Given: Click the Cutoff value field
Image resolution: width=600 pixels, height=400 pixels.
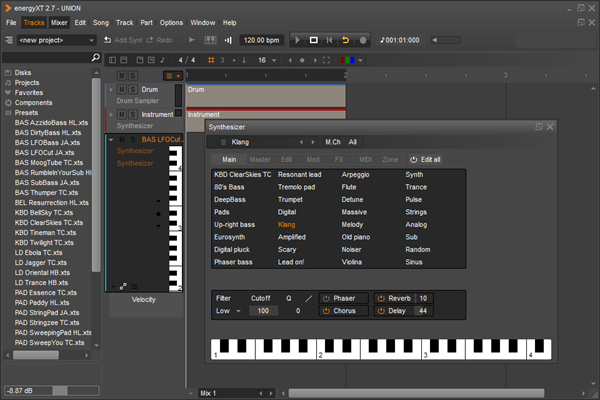Looking at the screenshot, I should pyautogui.click(x=264, y=311).
